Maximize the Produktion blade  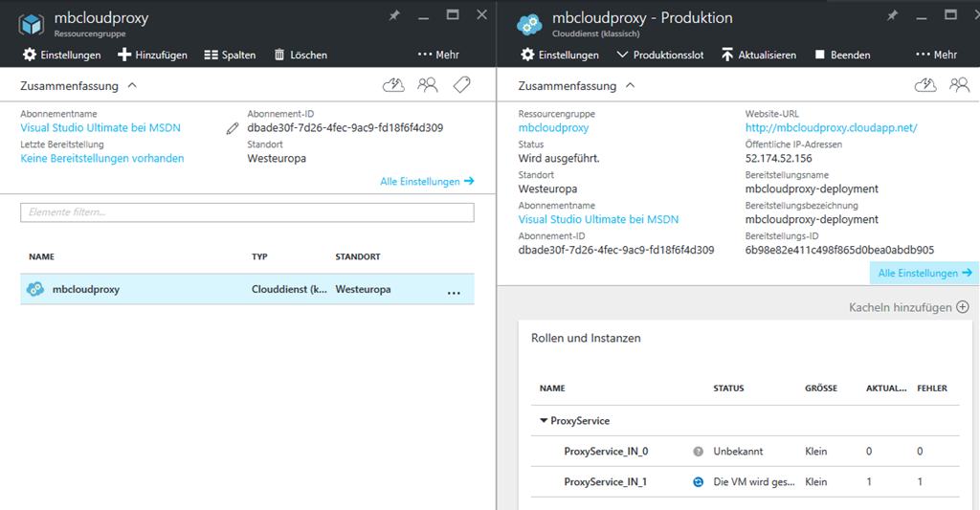tap(950, 15)
